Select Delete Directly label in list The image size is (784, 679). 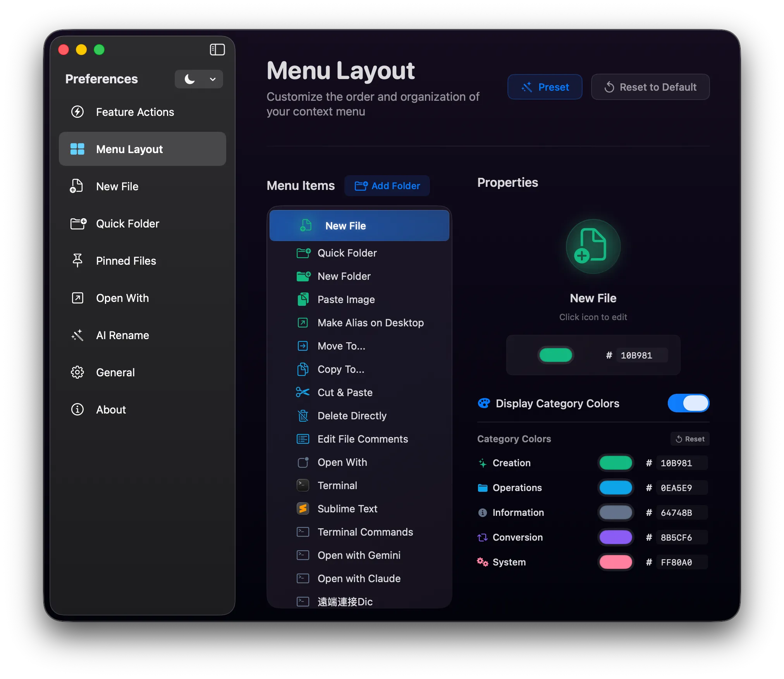point(352,415)
